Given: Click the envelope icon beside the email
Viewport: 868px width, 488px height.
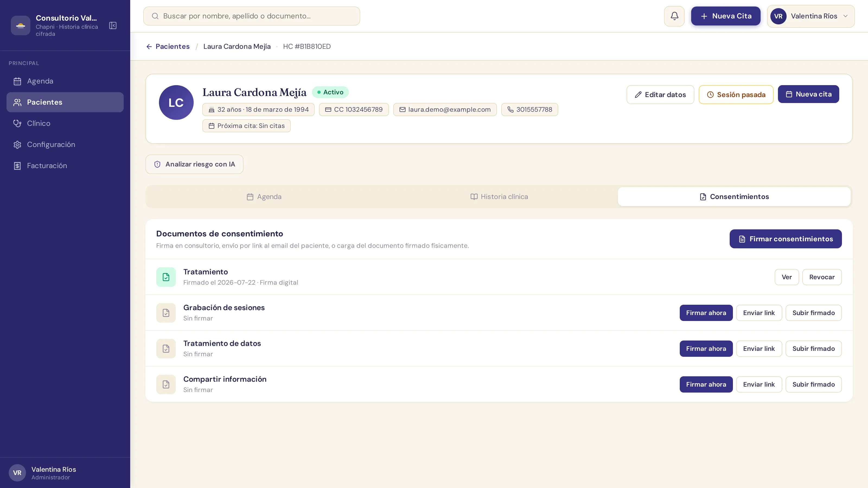Looking at the screenshot, I should [x=402, y=110].
